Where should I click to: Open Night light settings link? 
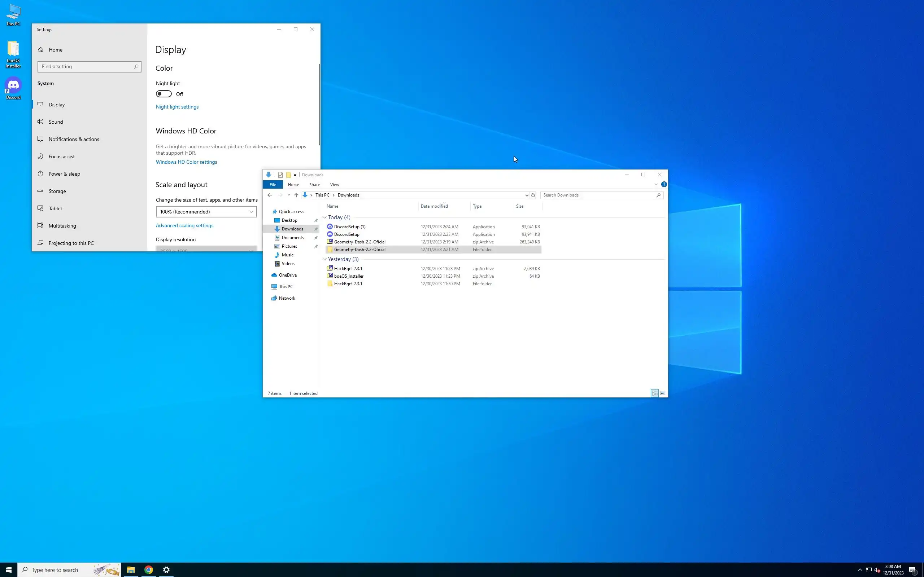tap(177, 107)
